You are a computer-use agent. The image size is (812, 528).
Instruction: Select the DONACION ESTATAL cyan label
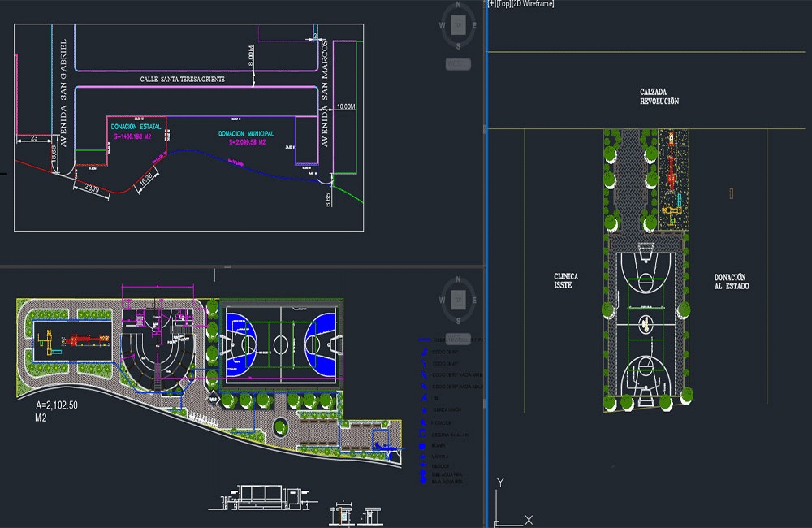click(136, 127)
